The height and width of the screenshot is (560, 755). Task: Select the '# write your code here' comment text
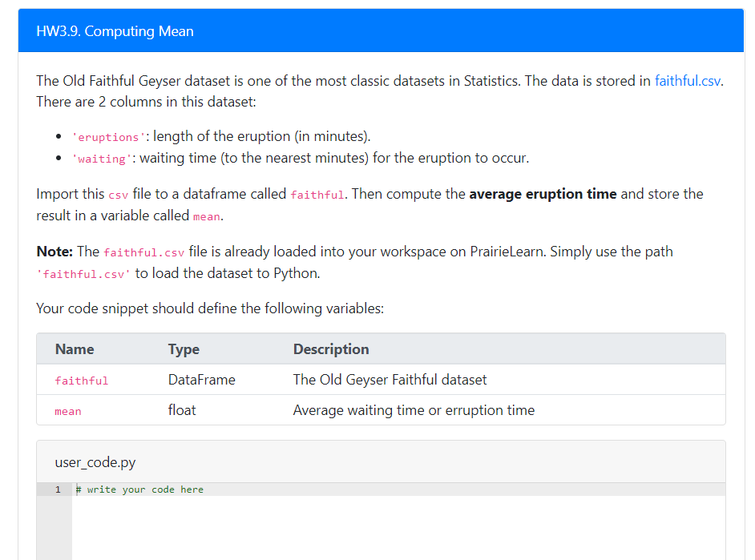click(x=139, y=489)
